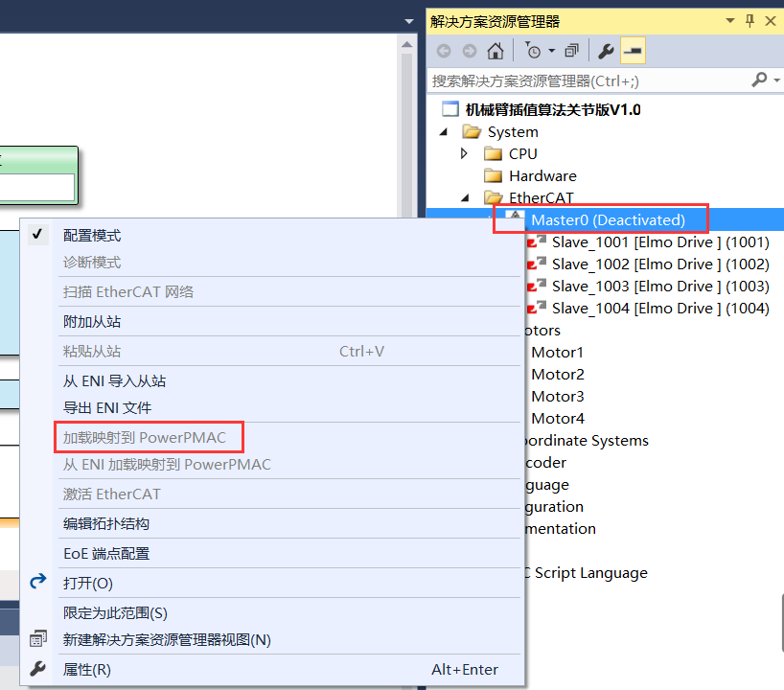Click the pin icon to auto-hide Solution Explorer
The width and height of the screenshot is (784, 690).
749,20
